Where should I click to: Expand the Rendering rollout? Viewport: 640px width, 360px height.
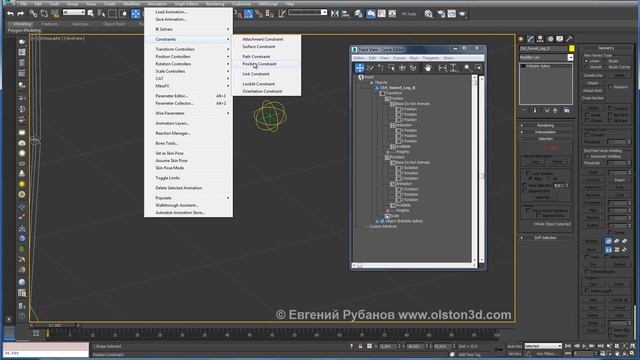545,125
